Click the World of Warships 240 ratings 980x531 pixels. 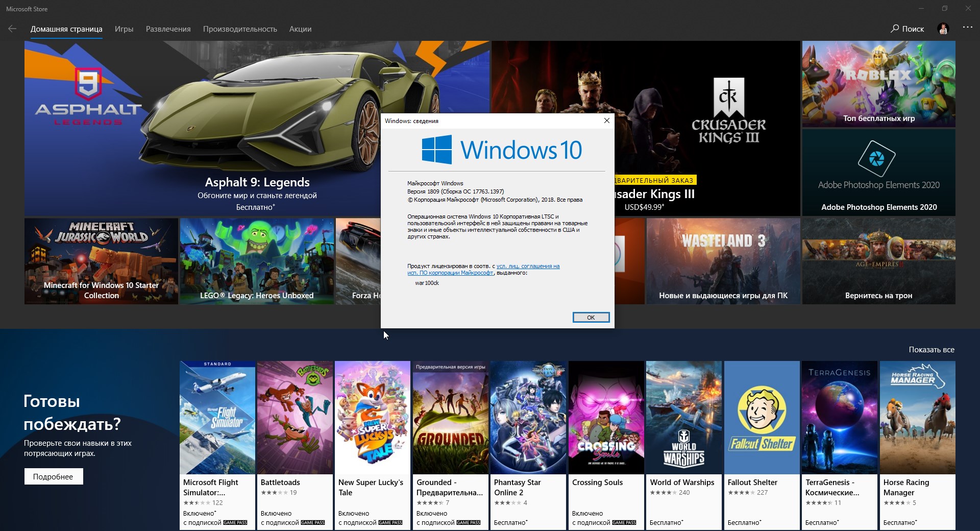(x=670, y=493)
